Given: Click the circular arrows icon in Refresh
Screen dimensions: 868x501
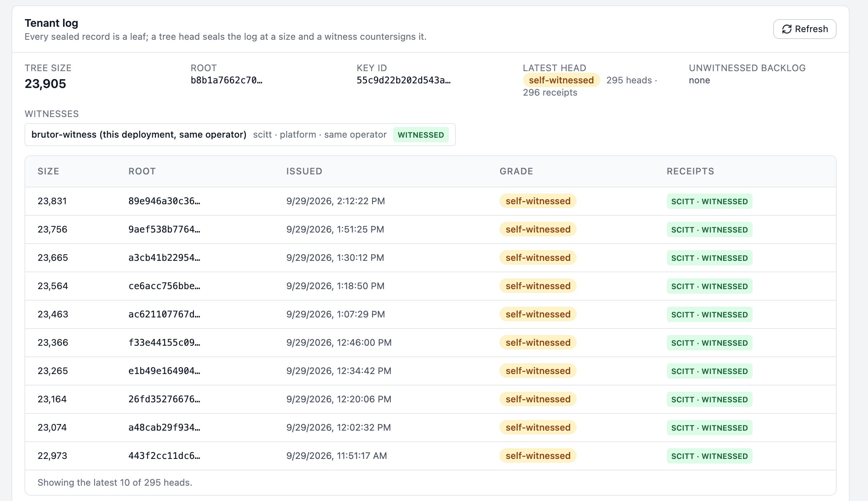Looking at the screenshot, I should pyautogui.click(x=787, y=29).
